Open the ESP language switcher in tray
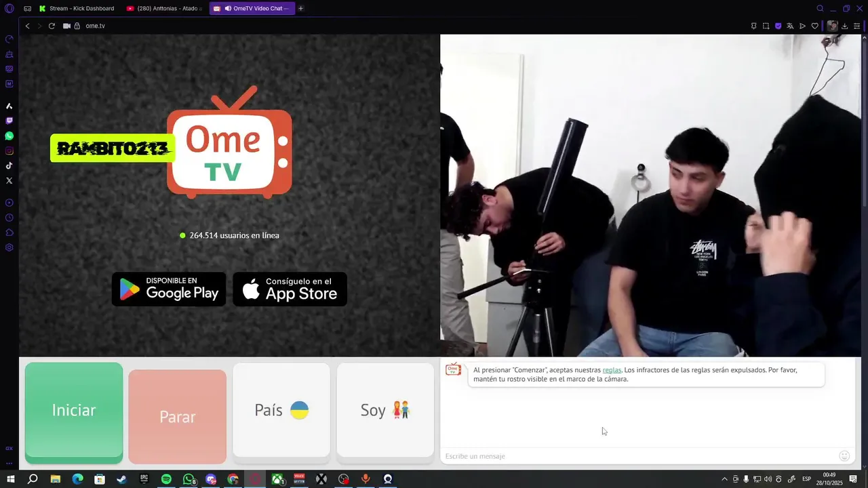The height and width of the screenshot is (488, 868). [x=806, y=479]
